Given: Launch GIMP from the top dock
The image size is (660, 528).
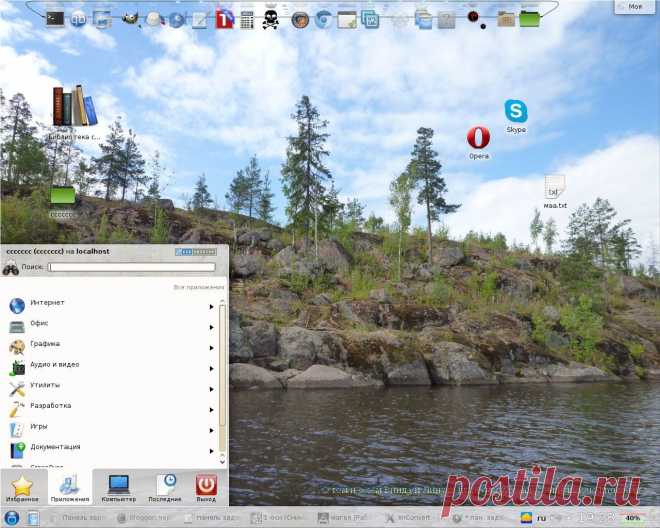Looking at the screenshot, I should pos(130,18).
